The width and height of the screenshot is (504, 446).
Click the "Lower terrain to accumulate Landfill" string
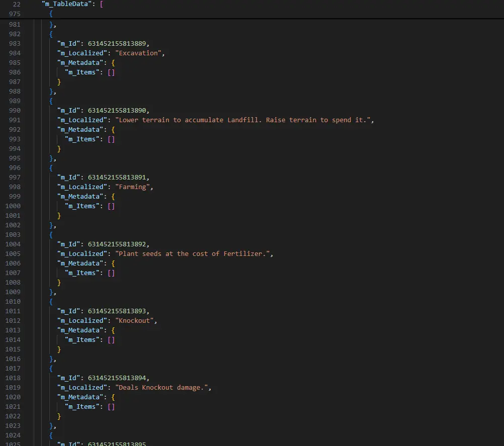(x=243, y=120)
